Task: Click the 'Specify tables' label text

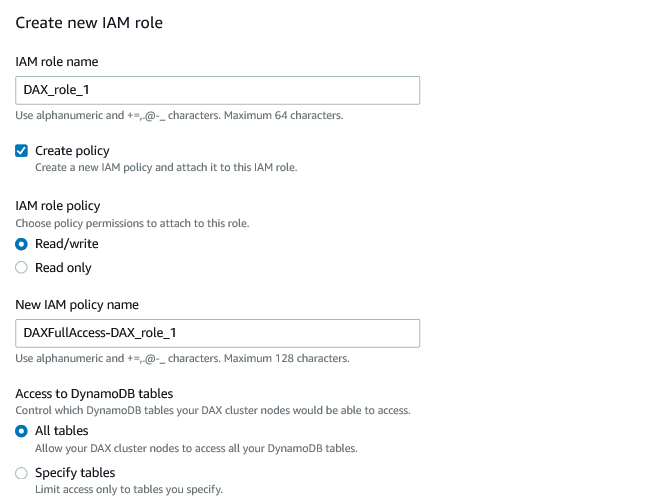Action: [x=75, y=473]
